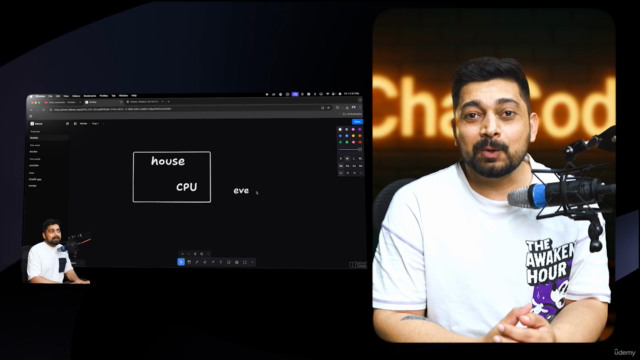The image size is (640, 360).
Task: Open the more actions menu above toolbar
Action: click(x=208, y=254)
